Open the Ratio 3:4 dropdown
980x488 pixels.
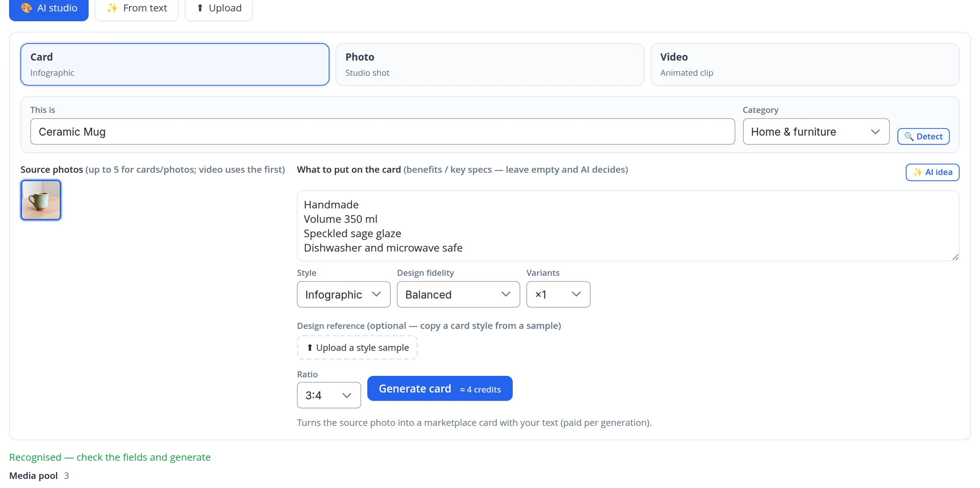point(329,396)
